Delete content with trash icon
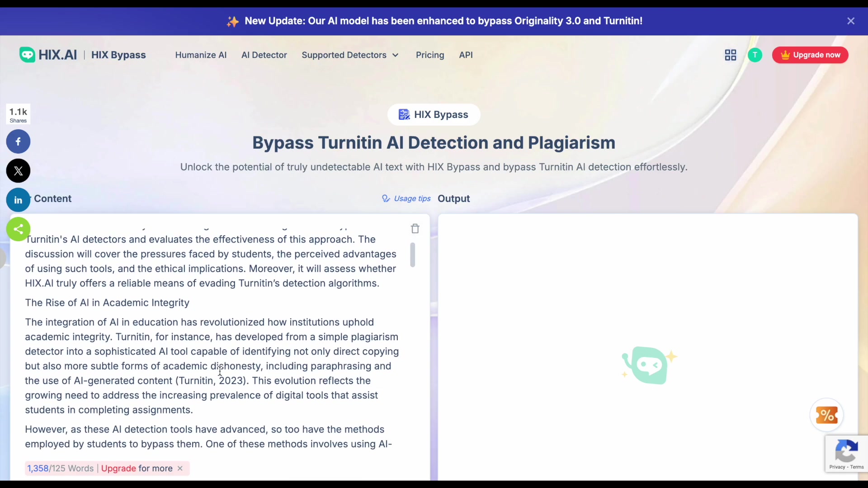Screen dimensions: 868x488 pyautogui.click(x=415, y=228)
